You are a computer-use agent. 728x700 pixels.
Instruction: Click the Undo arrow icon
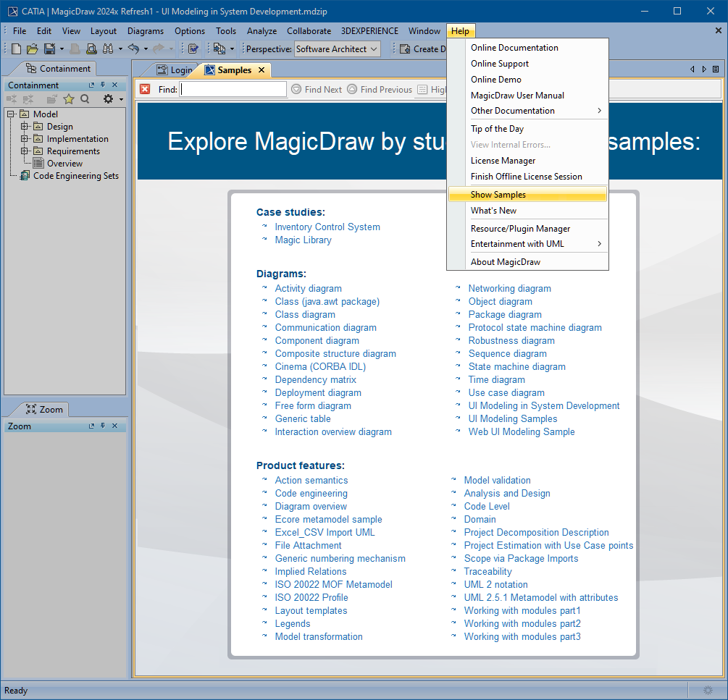133,49
